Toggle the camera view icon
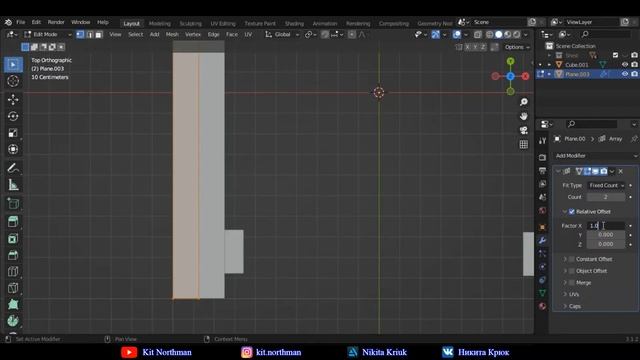 point(524,130)
